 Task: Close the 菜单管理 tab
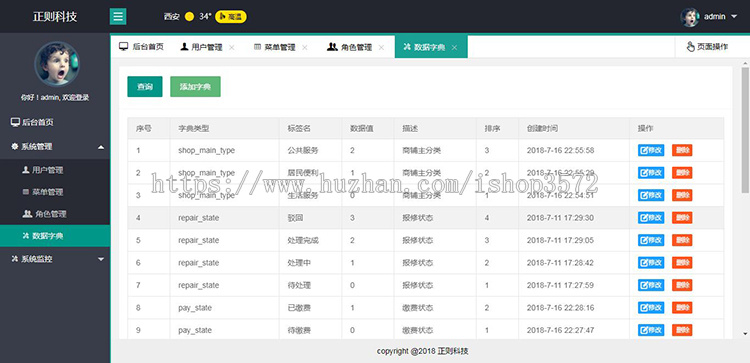point(305,47)
